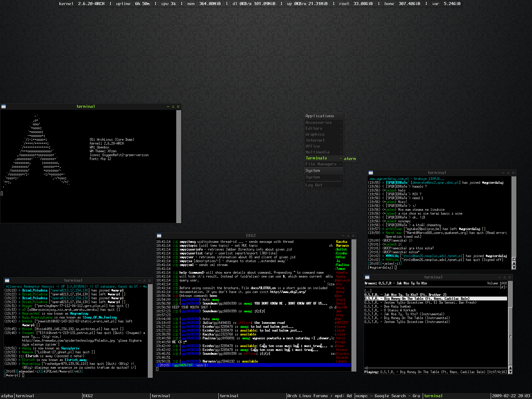Switch to ncmpc - Google Search panel entry

point(389,396)
